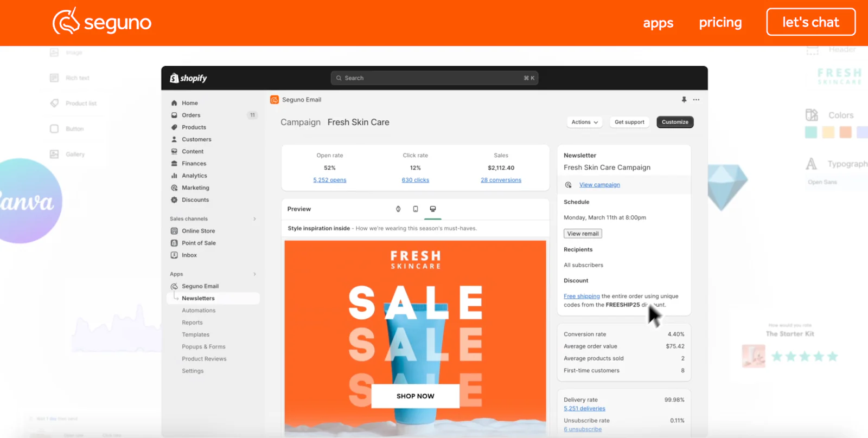Expand the Apps section chevron
This screenshot has height=438, width=868.
[254, 274]
